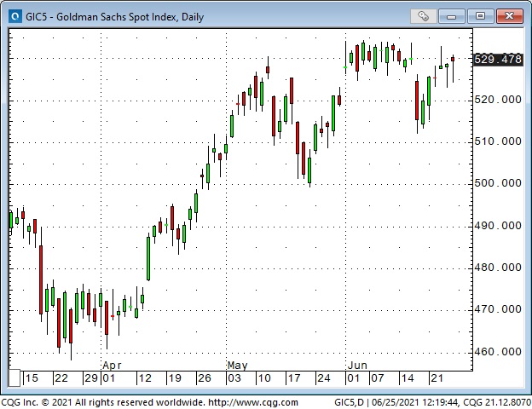The height and width of the screenshot is (409, 532).
Task: Click the date label 12 on time axis
Action: click(145, 378)
